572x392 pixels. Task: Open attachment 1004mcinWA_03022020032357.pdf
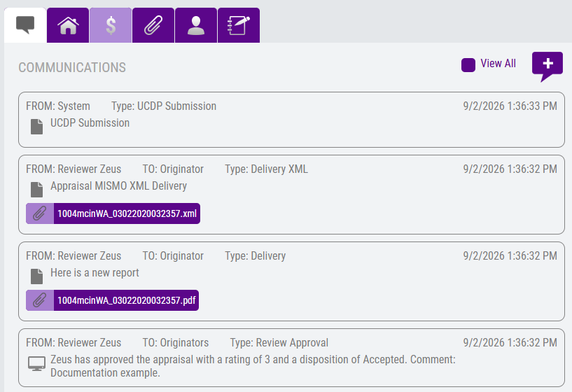[126, 300]
